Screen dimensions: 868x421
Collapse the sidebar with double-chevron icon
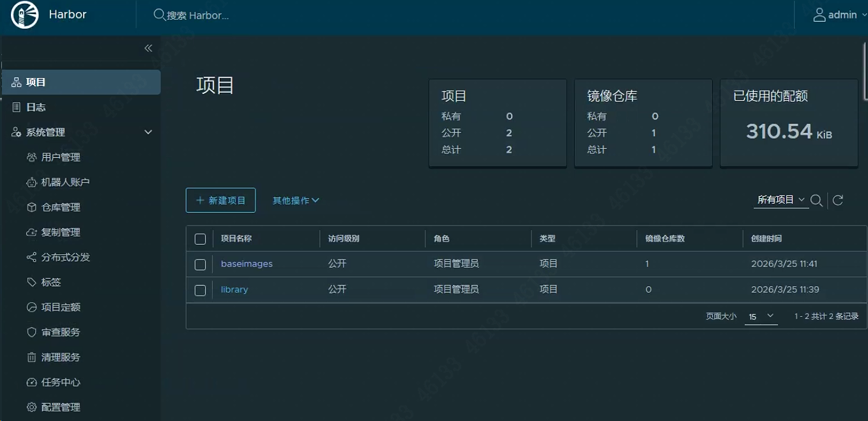148,48
